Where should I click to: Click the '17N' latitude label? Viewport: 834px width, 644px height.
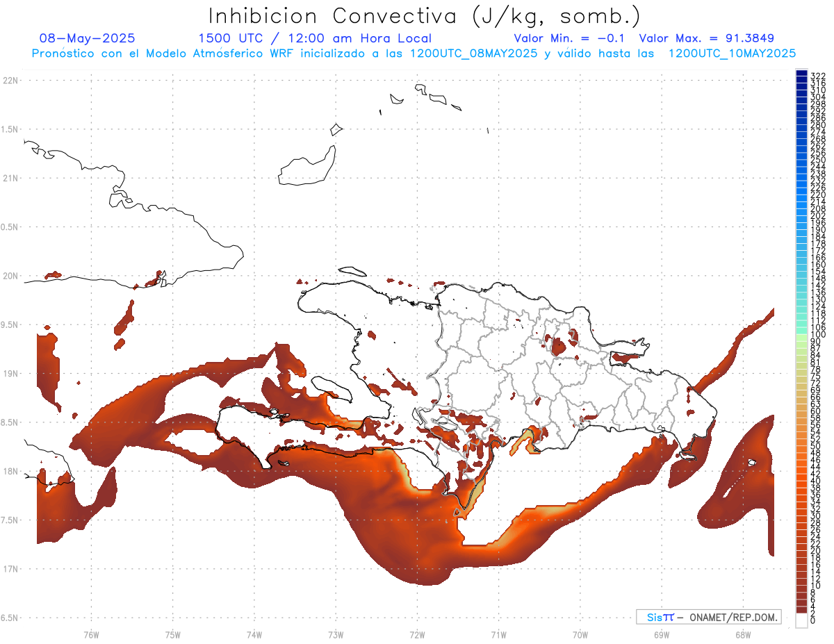10,569
